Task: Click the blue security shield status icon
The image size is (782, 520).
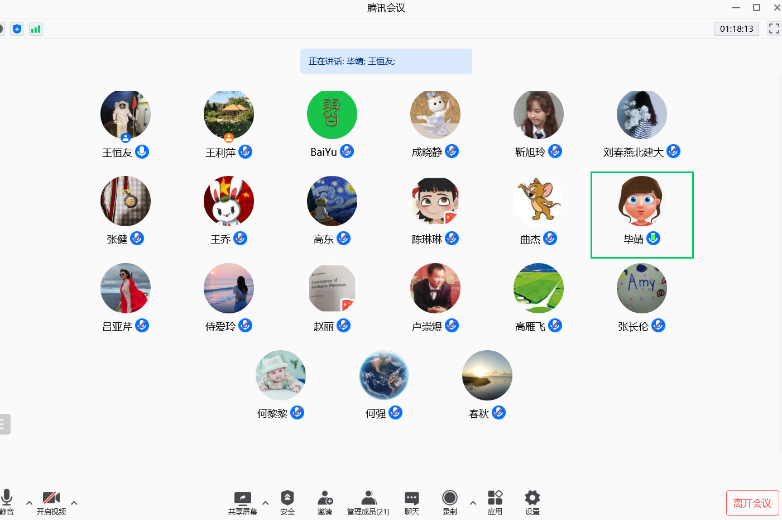Action: tap(16, 29)
